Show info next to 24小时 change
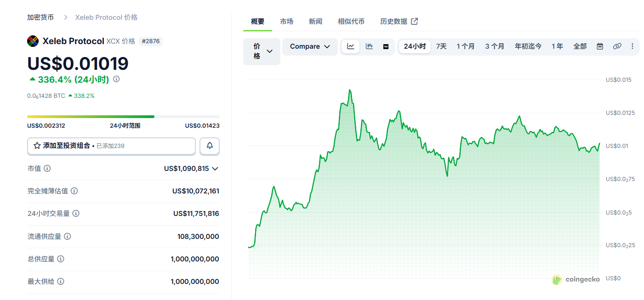 116,79
